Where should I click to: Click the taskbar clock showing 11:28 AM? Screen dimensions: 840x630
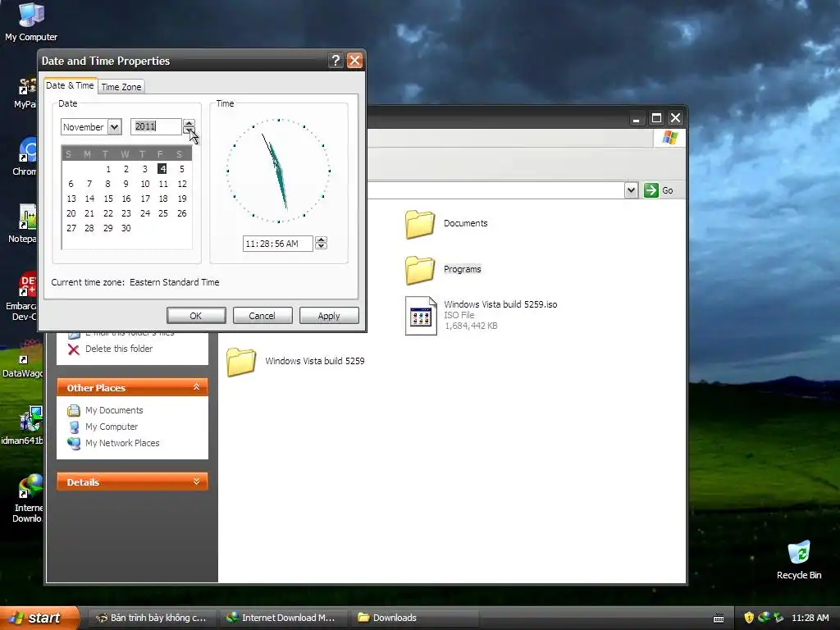point(810,618)
